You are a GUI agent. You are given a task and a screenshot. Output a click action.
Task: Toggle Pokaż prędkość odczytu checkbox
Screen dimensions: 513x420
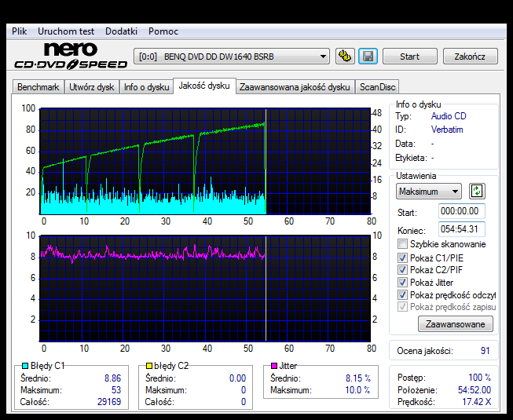[402, 295]
